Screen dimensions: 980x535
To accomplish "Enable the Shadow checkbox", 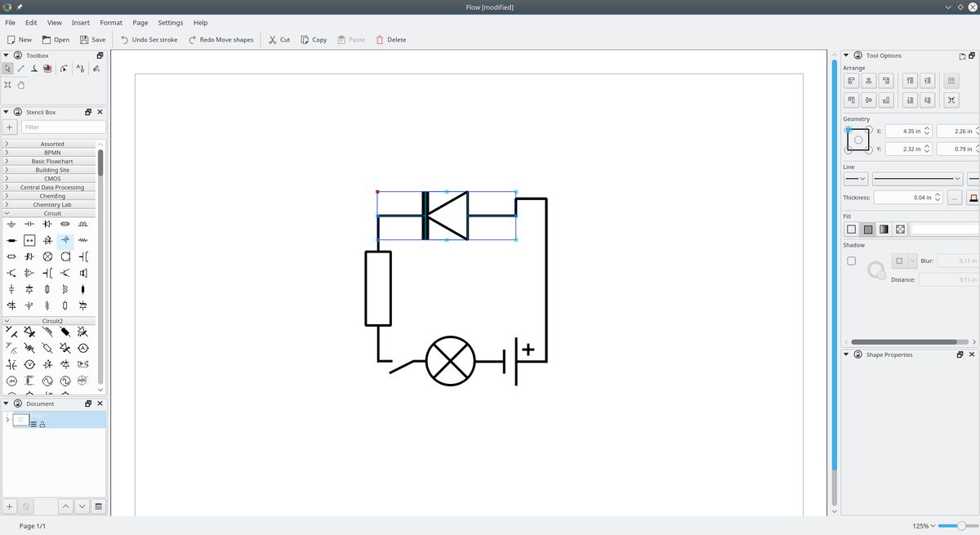I will click(x=852, y=260).
